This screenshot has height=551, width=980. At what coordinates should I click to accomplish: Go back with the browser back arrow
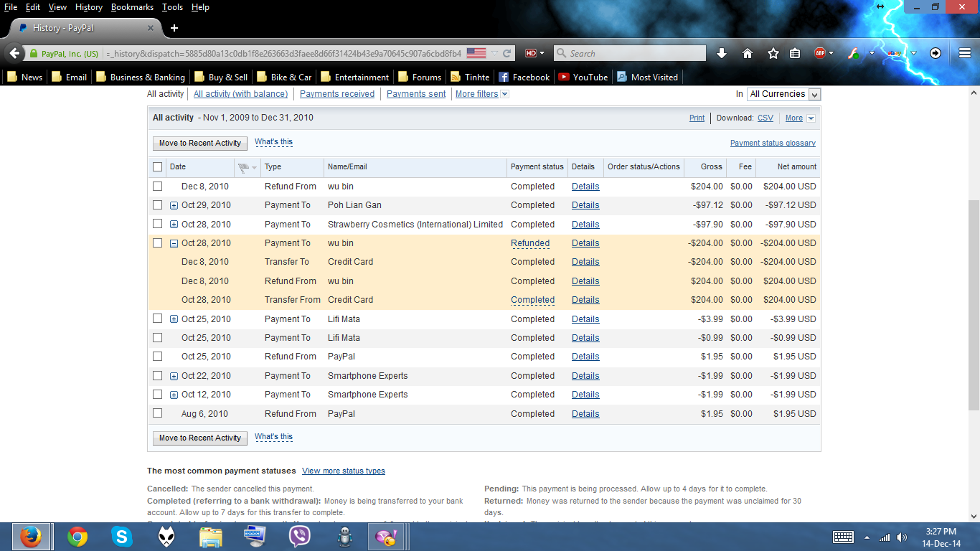14,53
